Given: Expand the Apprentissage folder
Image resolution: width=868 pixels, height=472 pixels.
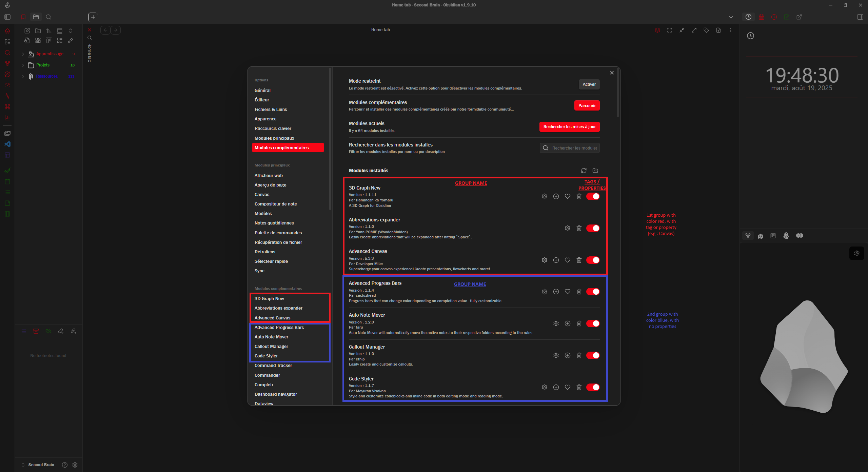Looking at the screenshot, I should (23, 54).
